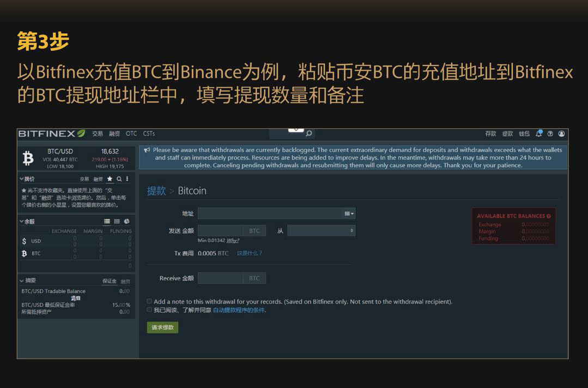Click the BTC/USD ticker pair label
The image size is (588, 388).
[60, 151]
